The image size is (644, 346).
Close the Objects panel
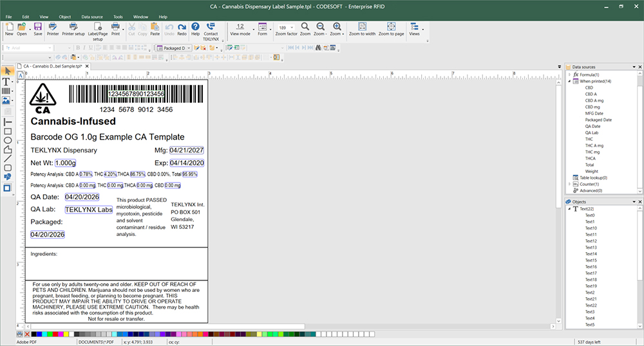click(639, 202)
